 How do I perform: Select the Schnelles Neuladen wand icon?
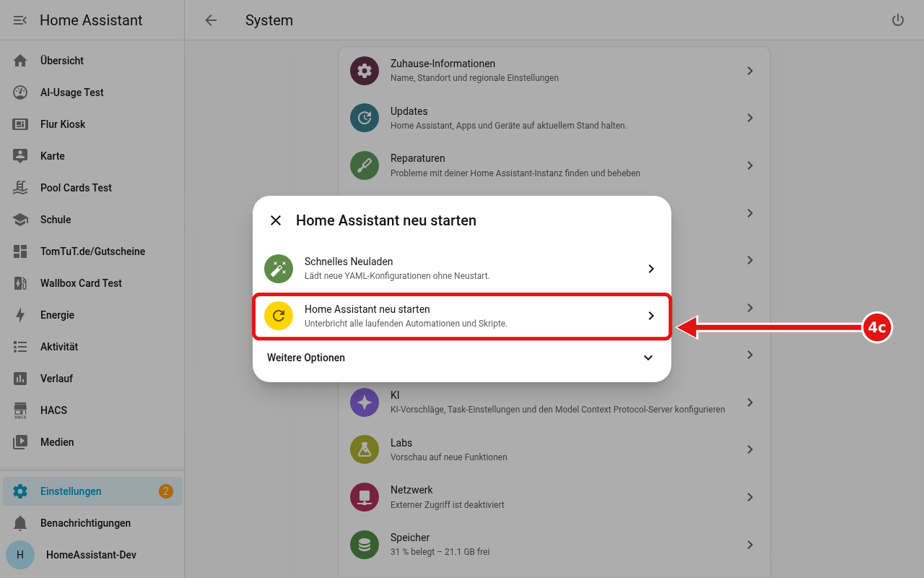tap(279, 269)
